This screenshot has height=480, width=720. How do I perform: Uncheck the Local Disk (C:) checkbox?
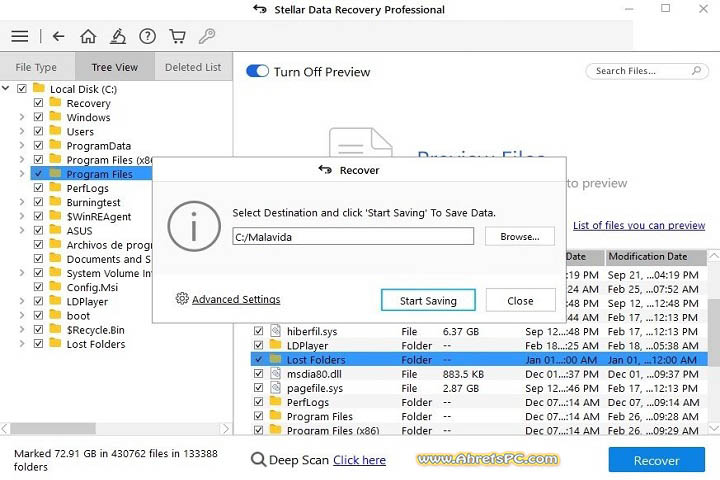(22, 89)
